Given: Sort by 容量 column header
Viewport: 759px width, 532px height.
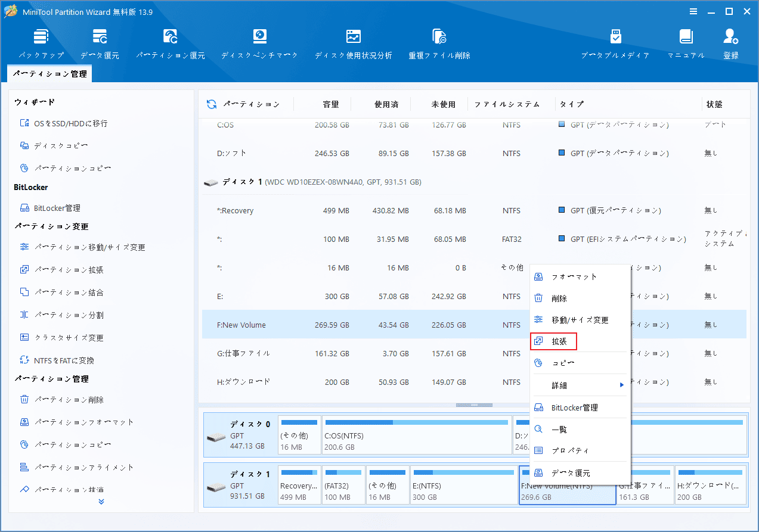Looking at the screenshot, I should 331,104.
